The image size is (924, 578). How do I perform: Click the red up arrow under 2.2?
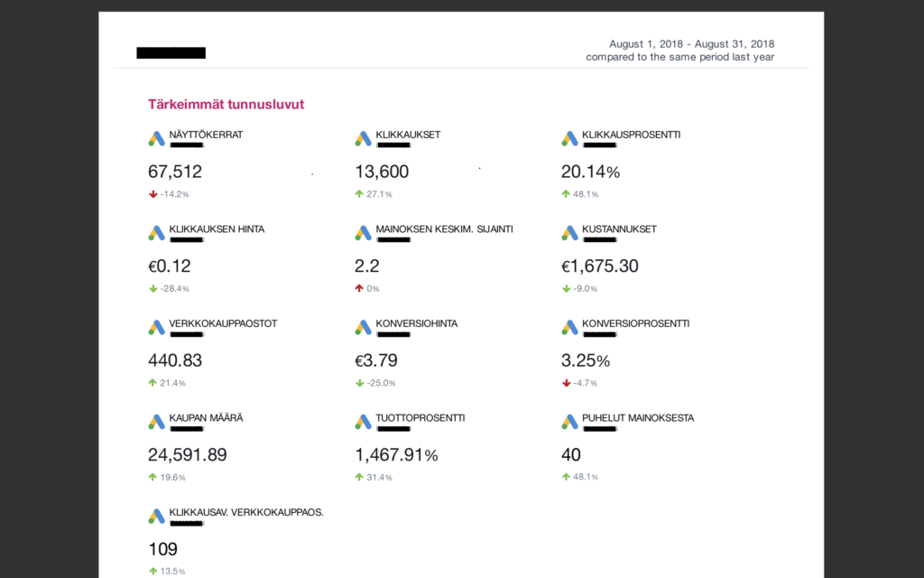coord(359,288)
